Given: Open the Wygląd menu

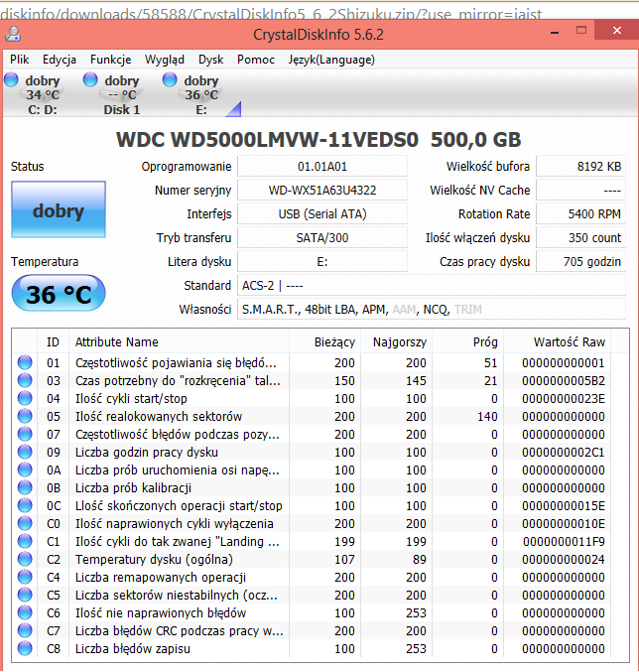Looking at the screenshot, I should [165, 60].
